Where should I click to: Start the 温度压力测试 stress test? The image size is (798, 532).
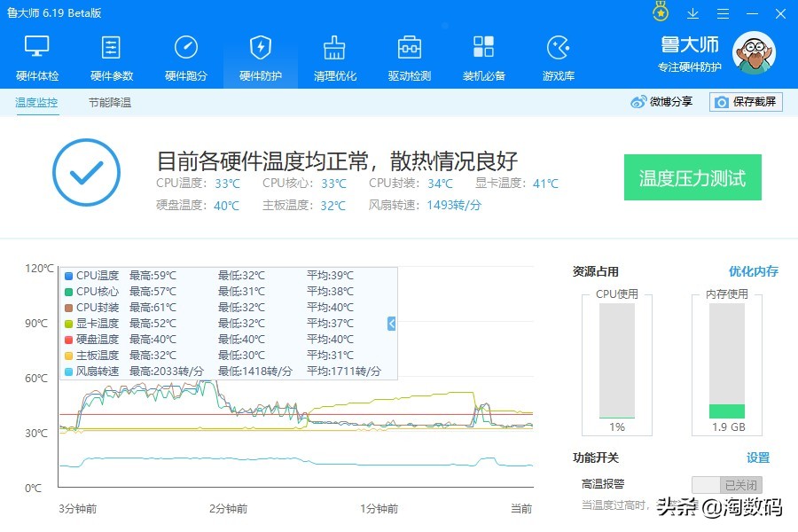point(692,177)
